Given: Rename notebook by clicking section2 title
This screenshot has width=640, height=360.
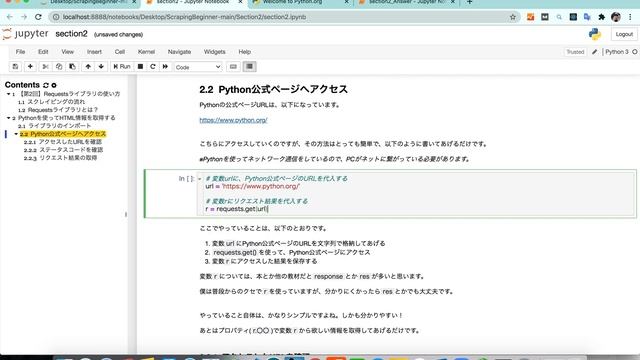Looking at the screenshot, I should (71, 34).
